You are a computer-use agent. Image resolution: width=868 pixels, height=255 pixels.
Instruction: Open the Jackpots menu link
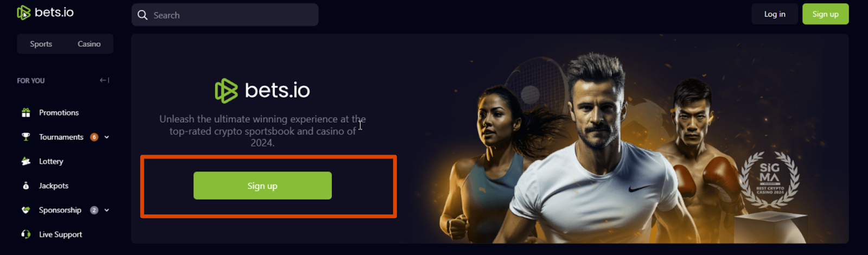(x=54, y=186)
